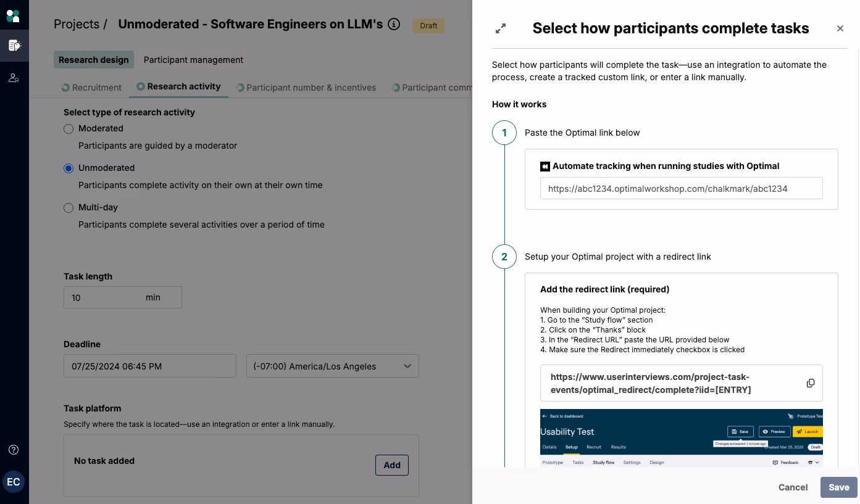
Task: Click the Optimal link input field
Action: (x=681, y=189)
